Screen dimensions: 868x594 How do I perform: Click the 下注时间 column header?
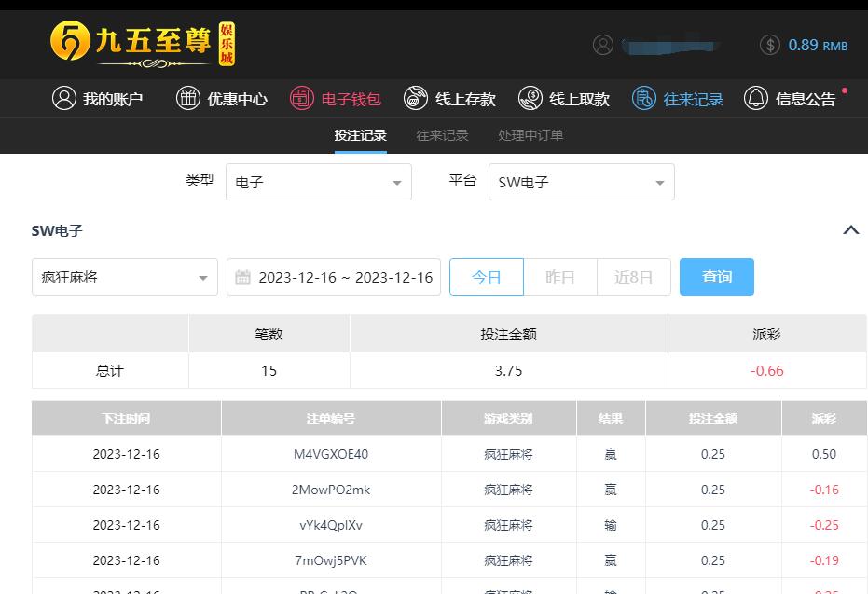(x=126, y=419)
